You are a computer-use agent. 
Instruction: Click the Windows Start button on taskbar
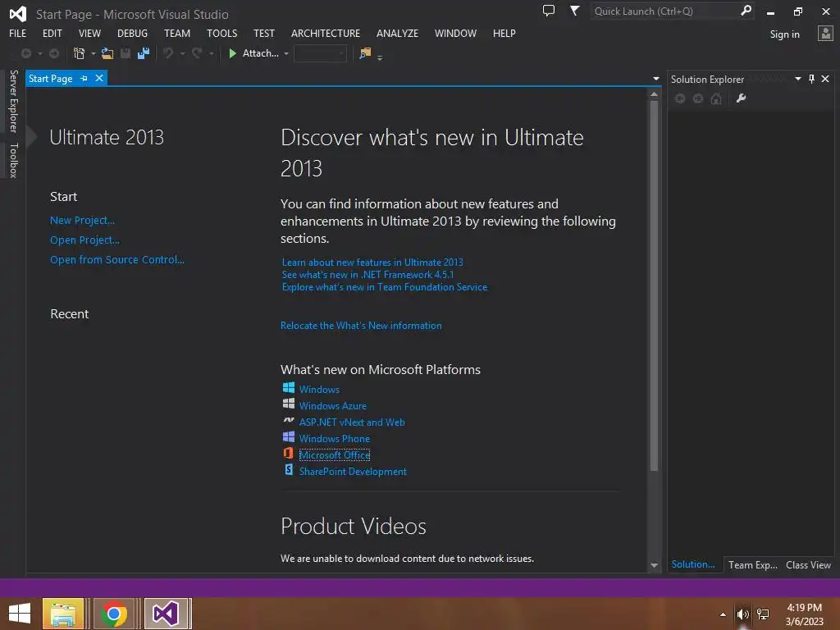[x=20, y=614]
